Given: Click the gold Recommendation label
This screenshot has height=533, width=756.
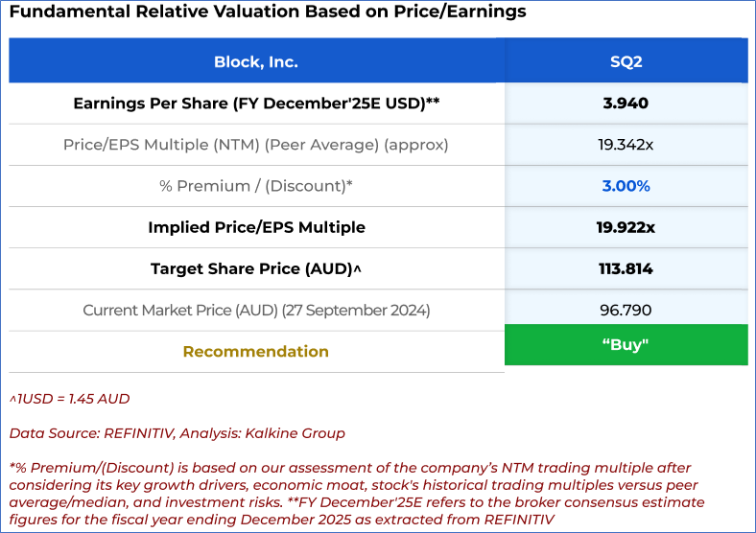Looking at the screenshot, I should 256,352.
